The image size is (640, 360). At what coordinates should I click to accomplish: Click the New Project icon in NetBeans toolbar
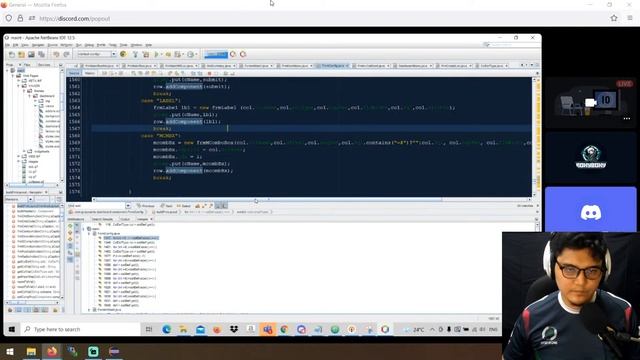coord(21,54)
